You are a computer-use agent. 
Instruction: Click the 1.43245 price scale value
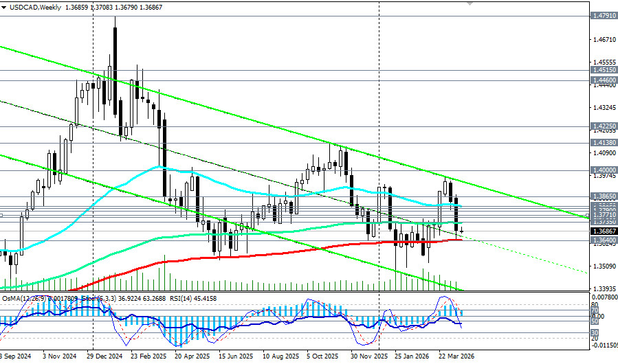[604, 108]
